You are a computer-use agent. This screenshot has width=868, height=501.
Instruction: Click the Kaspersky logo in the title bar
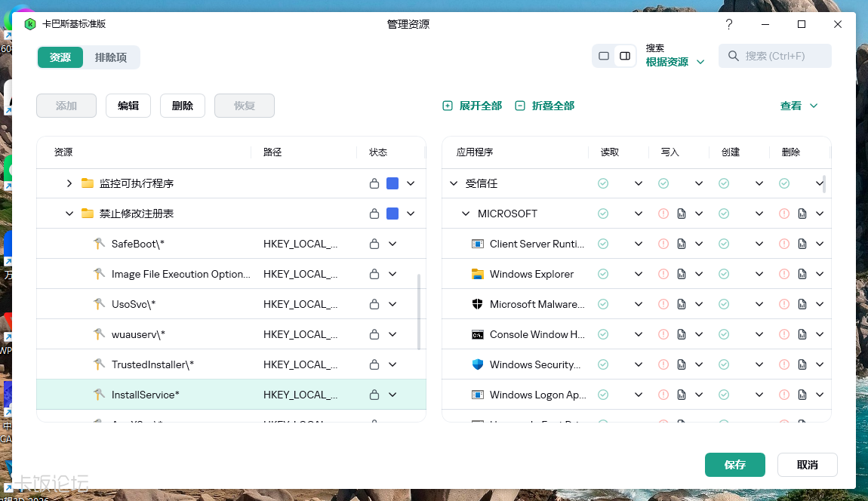(30, 24)
